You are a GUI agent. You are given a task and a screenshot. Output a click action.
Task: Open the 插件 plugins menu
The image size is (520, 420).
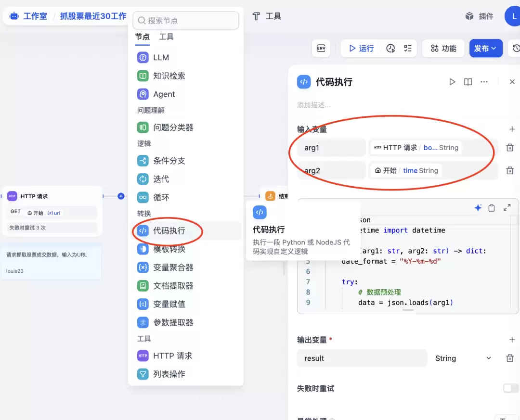click(480, 16)
